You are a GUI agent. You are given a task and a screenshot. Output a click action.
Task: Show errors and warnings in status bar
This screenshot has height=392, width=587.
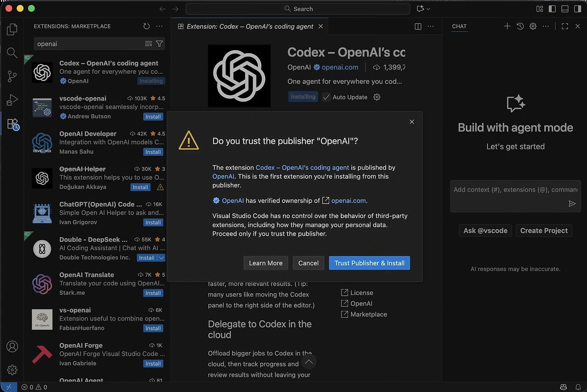tap(34, 387)
